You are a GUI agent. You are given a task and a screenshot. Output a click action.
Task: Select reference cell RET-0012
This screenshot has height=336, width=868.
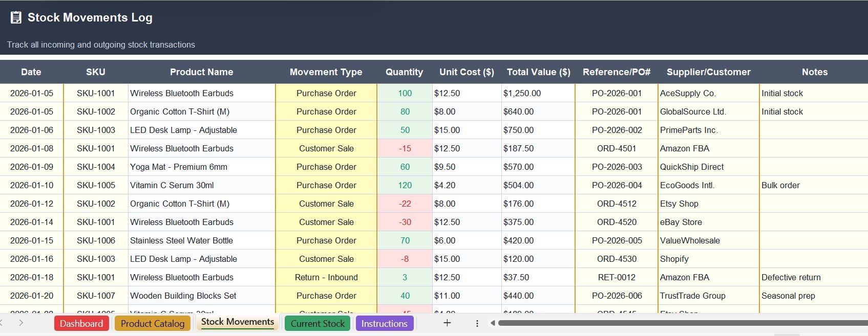point(617,277)
